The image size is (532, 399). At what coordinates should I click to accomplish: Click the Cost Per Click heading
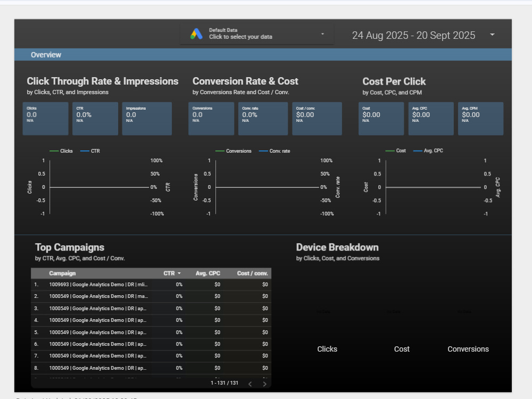pos(394,81)
